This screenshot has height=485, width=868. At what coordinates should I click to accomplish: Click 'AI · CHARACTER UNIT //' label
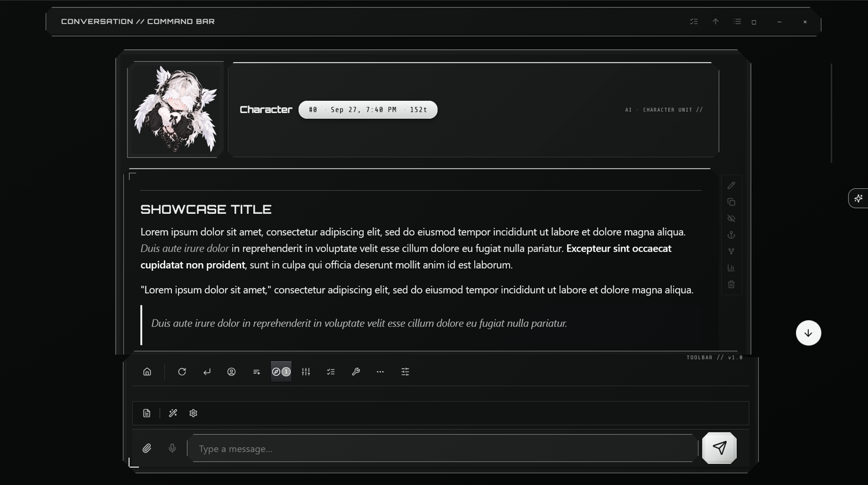tap(664, 110)
